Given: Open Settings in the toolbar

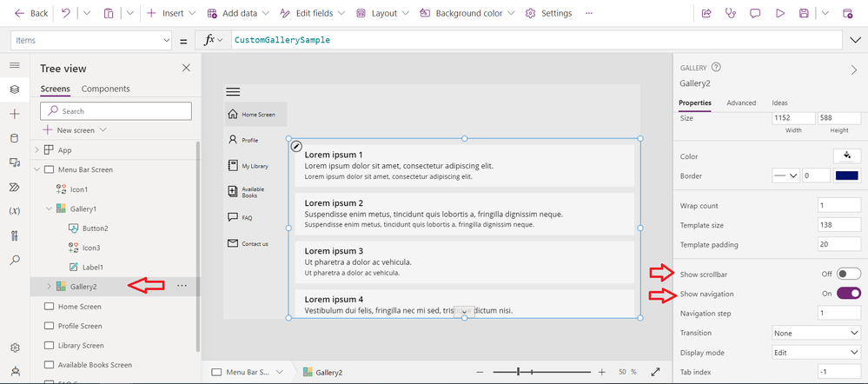Looking at the screenshot, I should 548,13.
